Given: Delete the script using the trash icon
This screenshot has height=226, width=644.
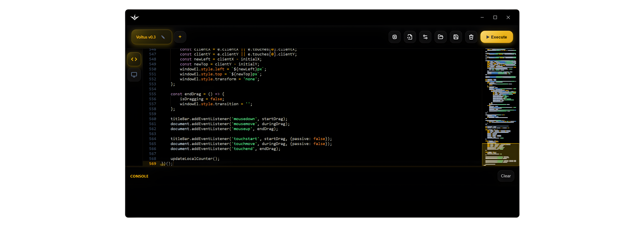Looking at the screenshot, I should (471, 37).
